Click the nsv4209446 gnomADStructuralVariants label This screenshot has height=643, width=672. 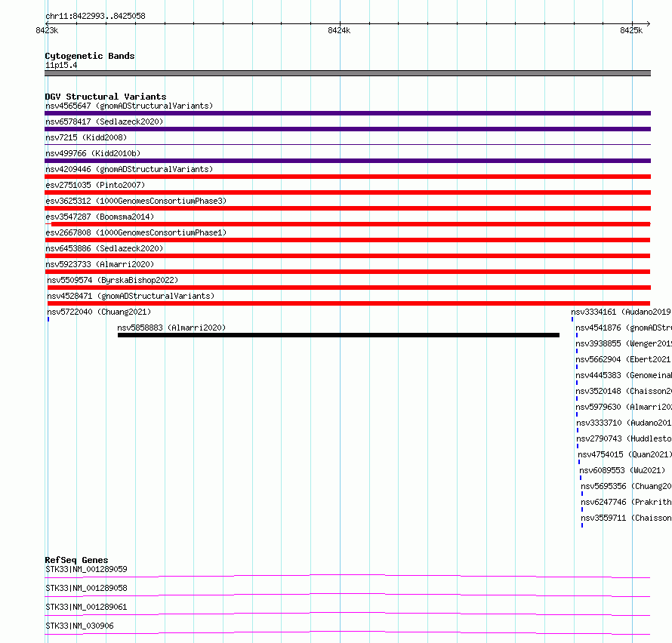pyautogui.click(x=129, y=169)
